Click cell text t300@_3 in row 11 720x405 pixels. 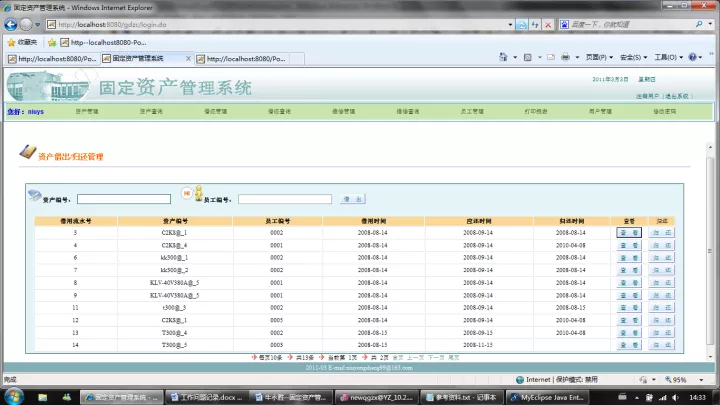click(174, 308)
